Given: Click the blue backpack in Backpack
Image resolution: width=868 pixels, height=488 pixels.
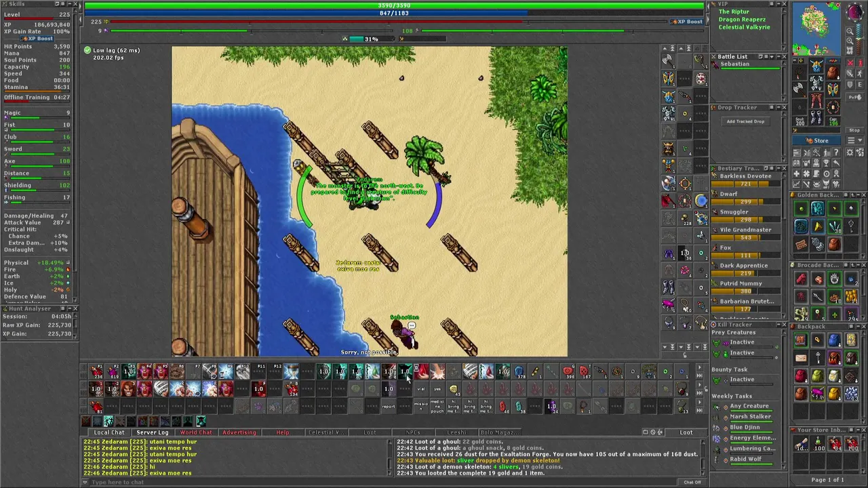Looking at the screenshot, I should (834, 341).
